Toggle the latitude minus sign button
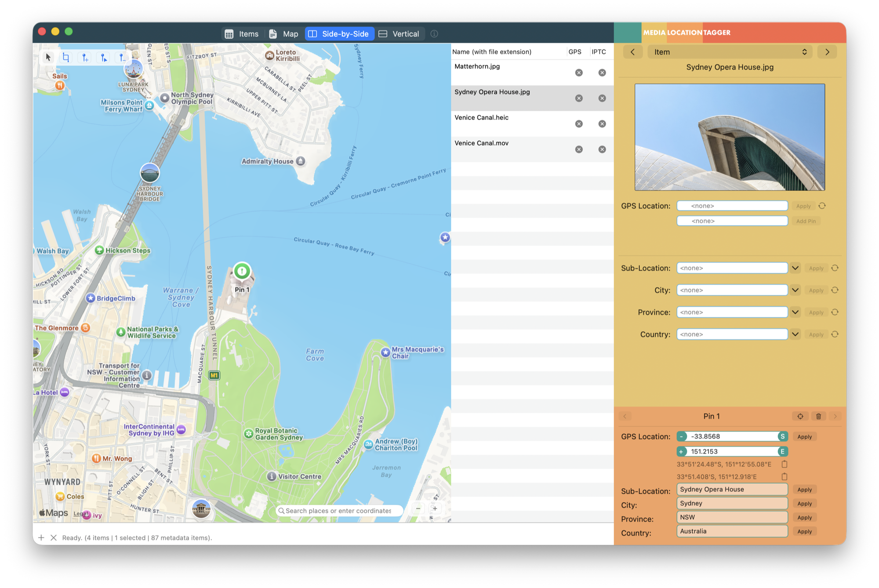The image size is (879, 588). [x=682, y=436]
